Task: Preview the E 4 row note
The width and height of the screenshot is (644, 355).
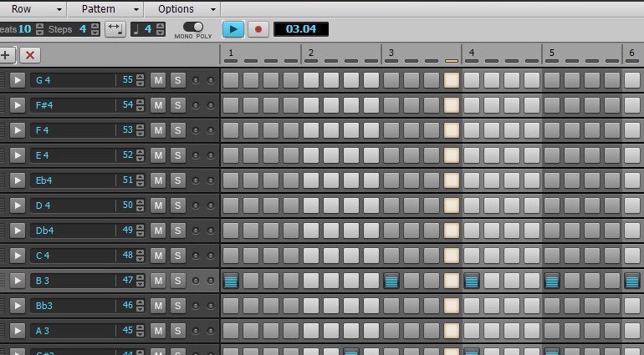Action: pos(18,155)
